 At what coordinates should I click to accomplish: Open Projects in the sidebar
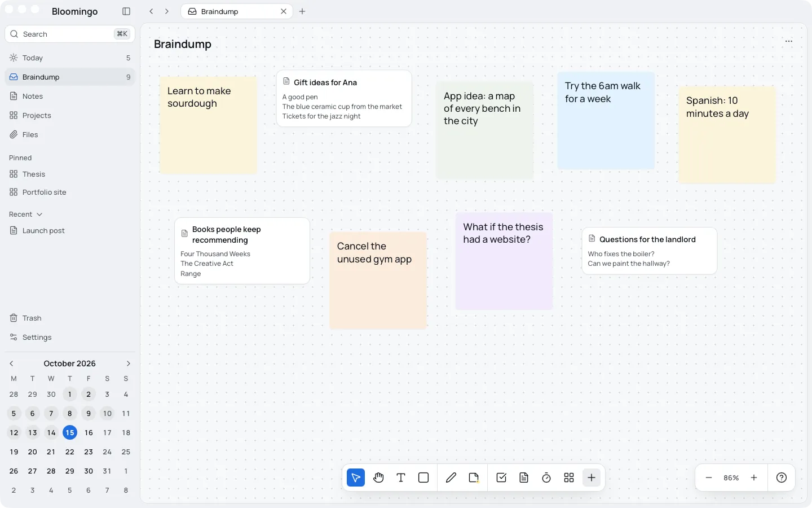pos(70,115)
